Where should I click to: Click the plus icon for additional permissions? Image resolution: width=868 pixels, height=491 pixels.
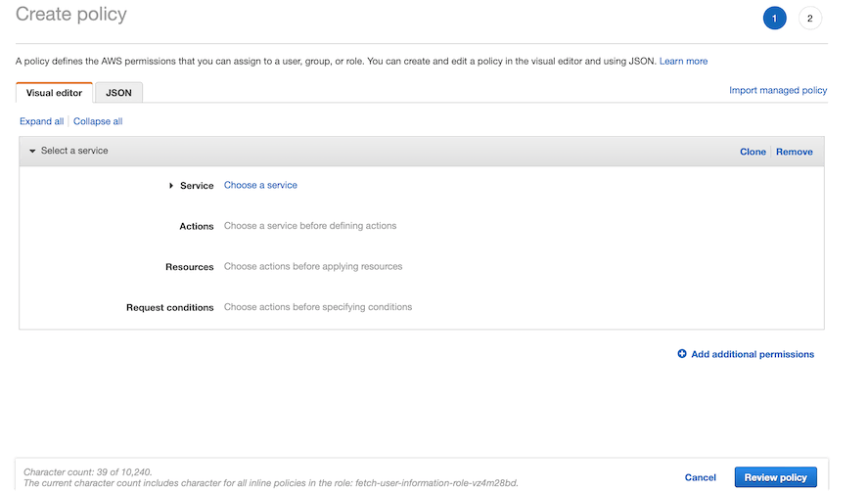tap(682, 354)
